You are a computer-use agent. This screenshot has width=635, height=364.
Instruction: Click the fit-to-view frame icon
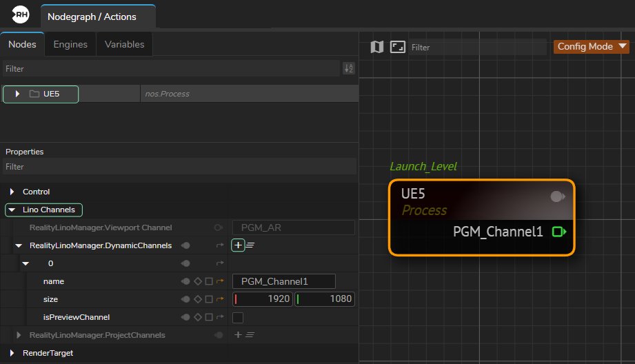tap(397, 47)
